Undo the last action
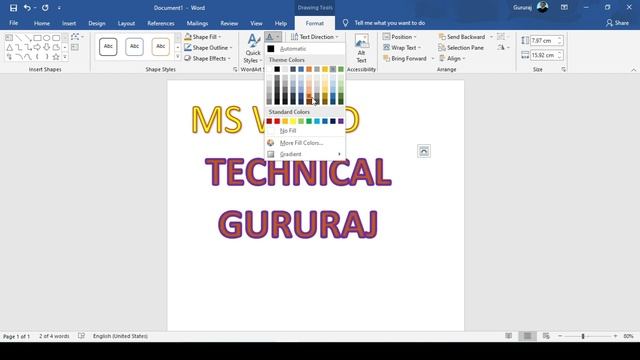The width and height of the screenshot is (640, 360). (x=27, y=8)
